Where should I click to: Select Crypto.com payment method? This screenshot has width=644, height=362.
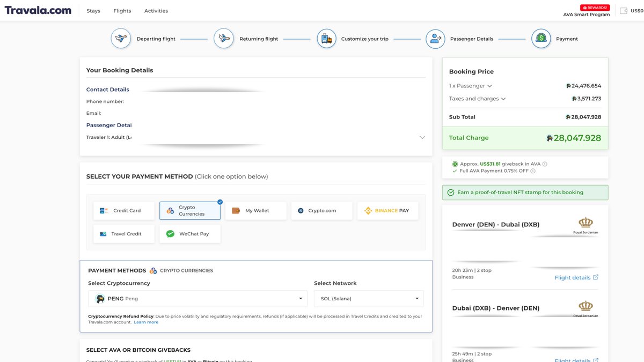coord(322,211)
